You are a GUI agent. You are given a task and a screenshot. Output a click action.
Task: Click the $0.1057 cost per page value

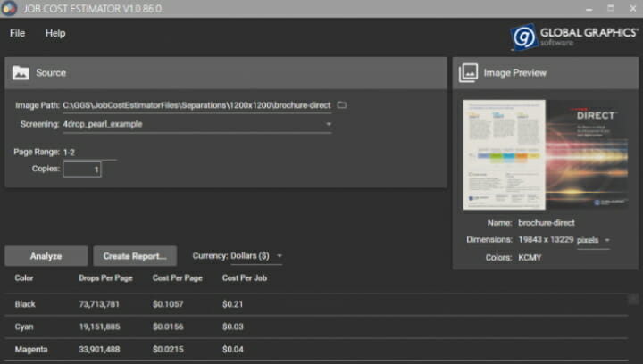[x=168, y=304]
